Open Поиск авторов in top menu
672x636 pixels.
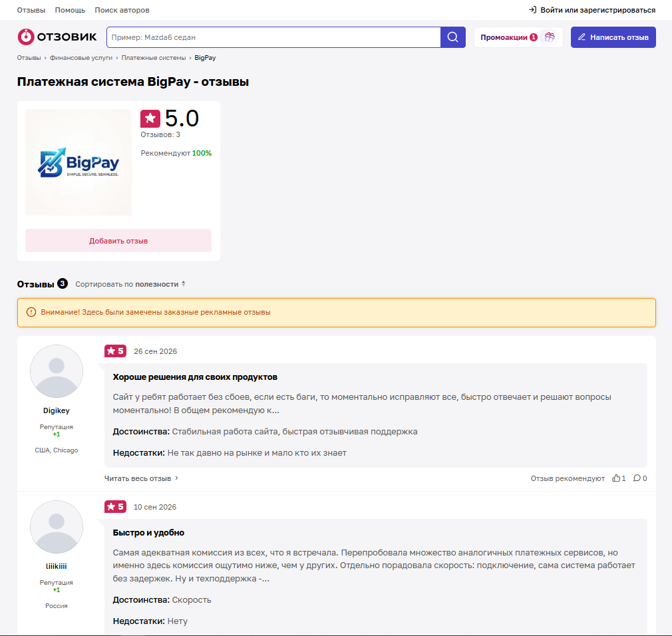pos(122,10)
